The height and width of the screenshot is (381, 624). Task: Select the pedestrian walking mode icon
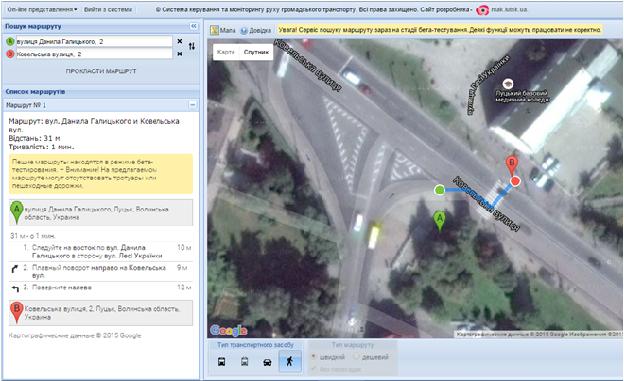click(x=290, y=361)
